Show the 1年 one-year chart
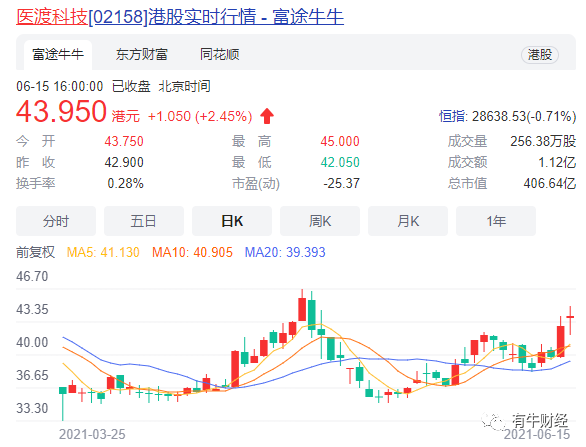This screenshot has height=447, width=586. (x=496, y=221)
